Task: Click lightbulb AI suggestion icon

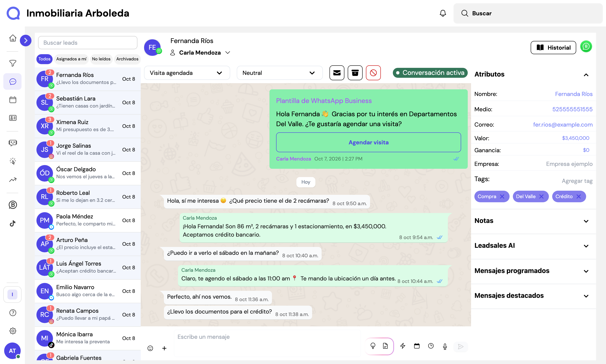Action: click(373, 346)
